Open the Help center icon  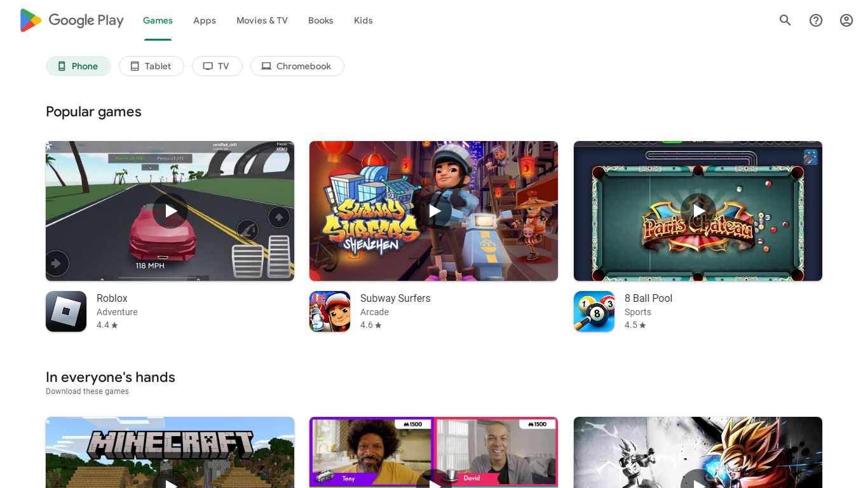(816, 20)
